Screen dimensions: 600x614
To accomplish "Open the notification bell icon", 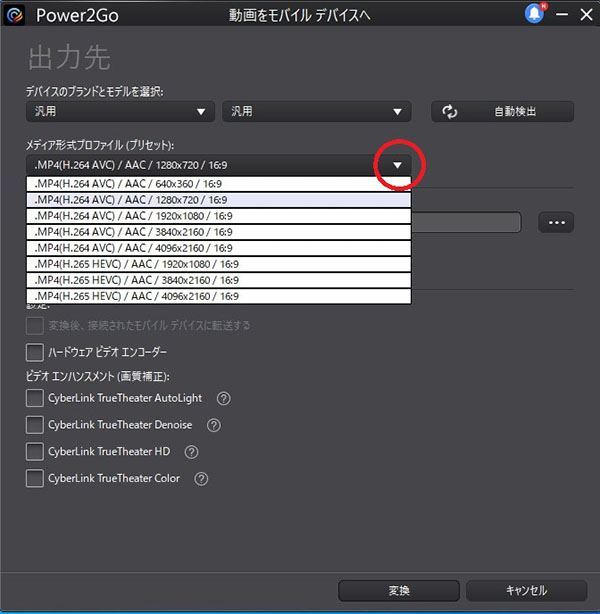I will tap(535, 14).
